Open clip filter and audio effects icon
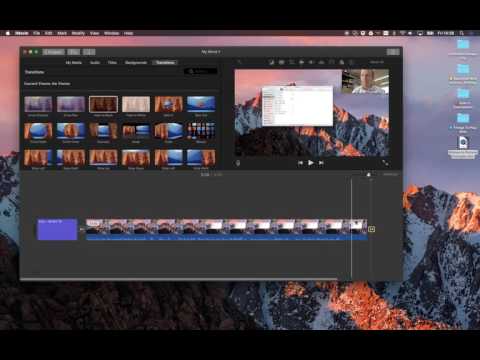This screenshot has height=360, width=480. [x=341, y=62]
